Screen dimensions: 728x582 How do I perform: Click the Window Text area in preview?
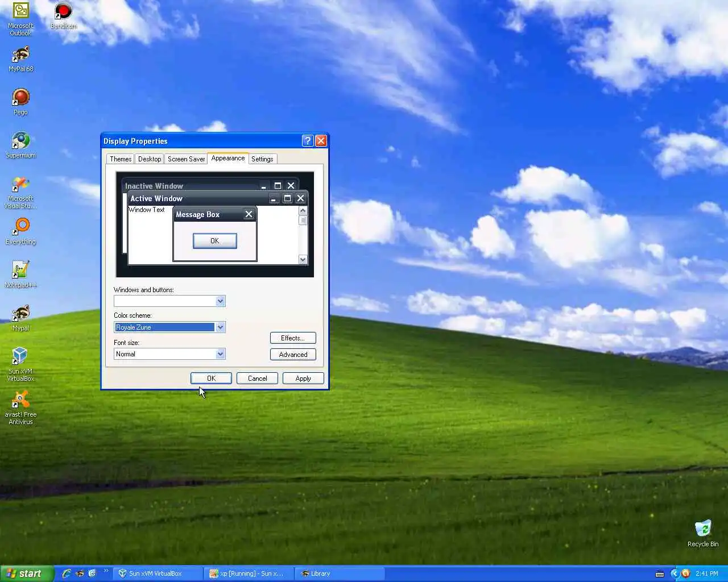coord(147,210)
